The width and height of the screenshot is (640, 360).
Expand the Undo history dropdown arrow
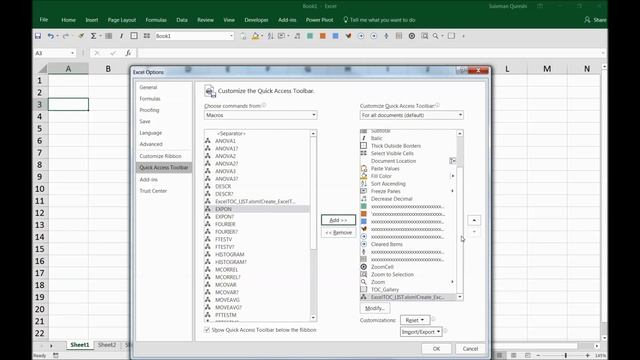click(x=57, y=36)
